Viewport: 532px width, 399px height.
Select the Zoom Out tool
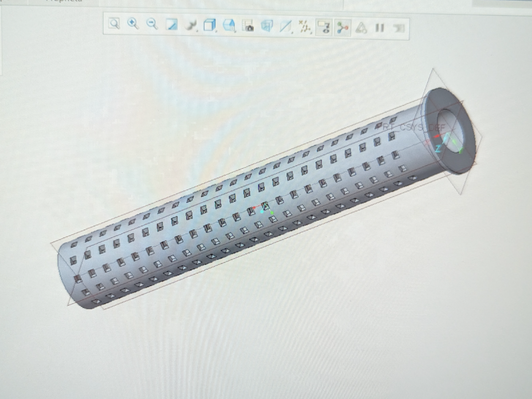pos(152,25)
